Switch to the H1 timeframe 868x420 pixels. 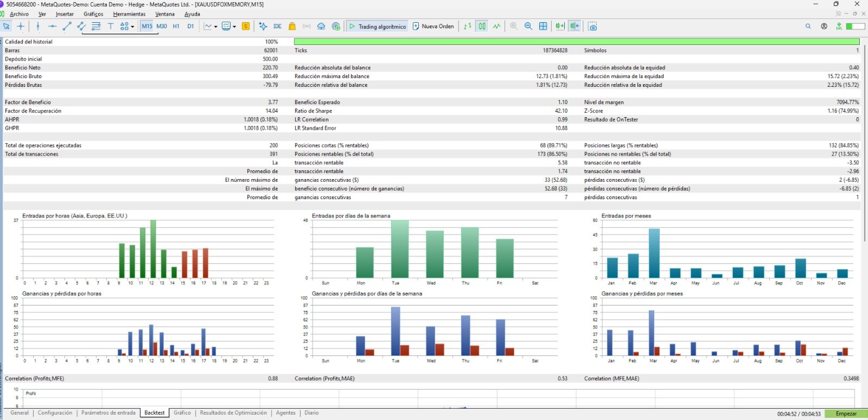coord(176,26)
